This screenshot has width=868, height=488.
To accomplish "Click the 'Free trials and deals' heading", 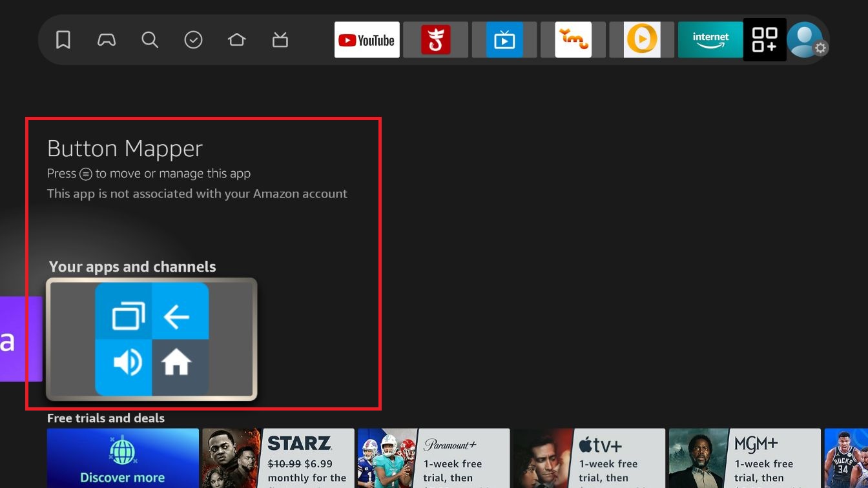I will 106,418.
